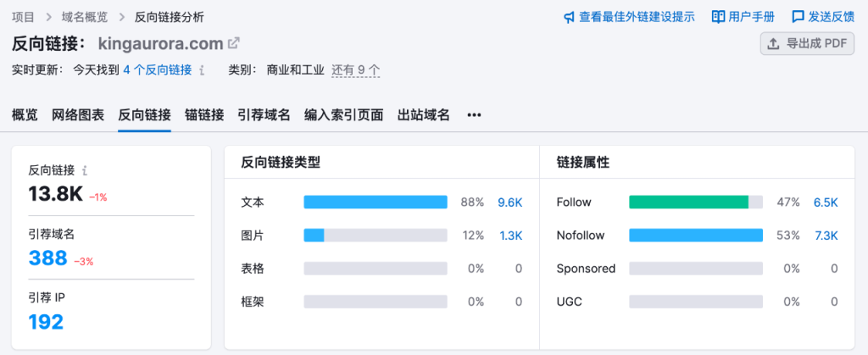Click 13.8K backlinks total
The height and width of the screenshot is (355, 868).
55,194
